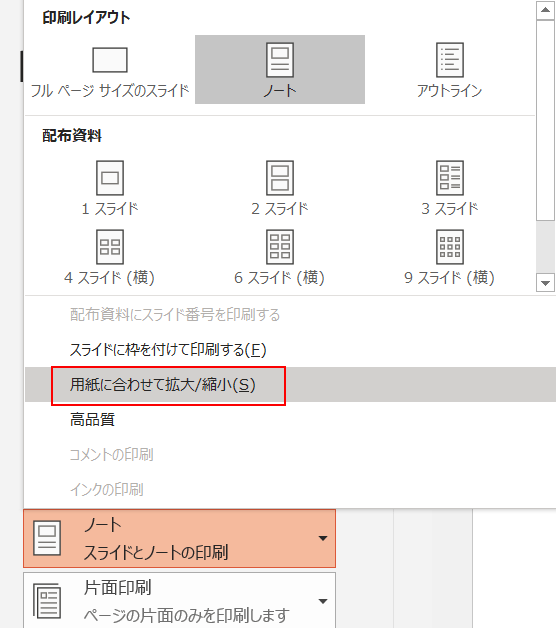This screenshot has height=628, width=556.
Task: Click scrollbar up arrow in layout gallery
Action: pos(545,10)
